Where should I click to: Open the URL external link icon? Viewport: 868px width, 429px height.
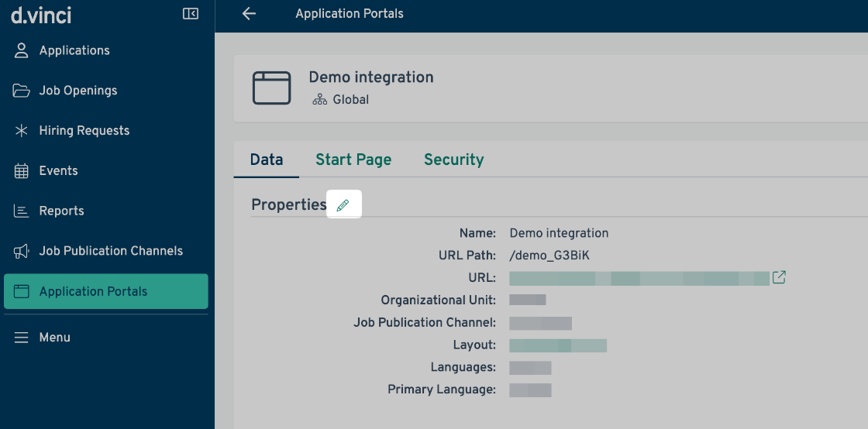[779, 277]
